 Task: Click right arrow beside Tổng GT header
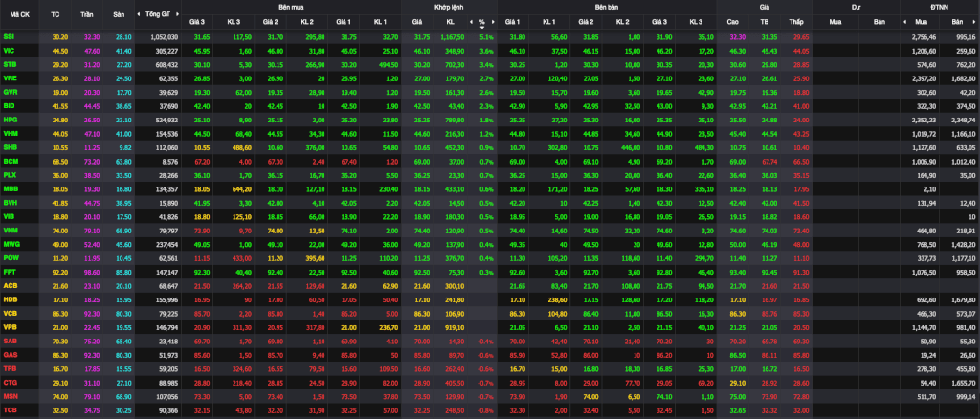click(x=177, y=13)
